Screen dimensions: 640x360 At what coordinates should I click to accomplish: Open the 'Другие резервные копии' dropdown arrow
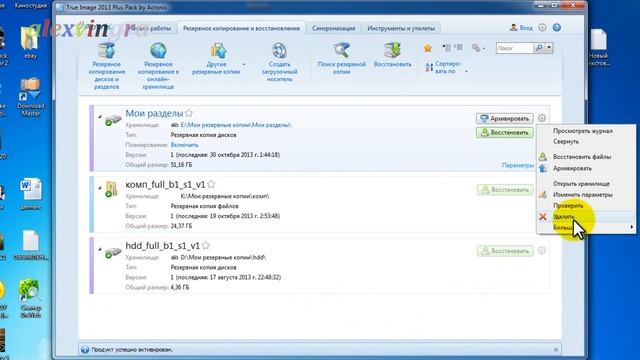(x=244, y=64)
